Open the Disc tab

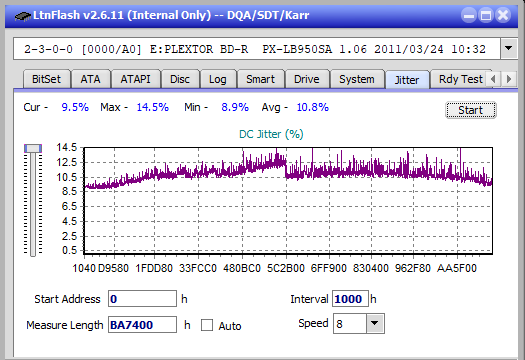coord(180,79)
